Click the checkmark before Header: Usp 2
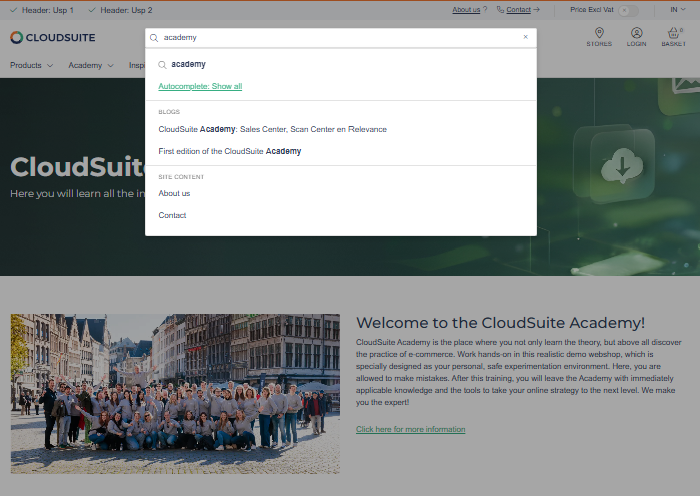700x496 pixels. pyautogui.click(x=92, y=10)
